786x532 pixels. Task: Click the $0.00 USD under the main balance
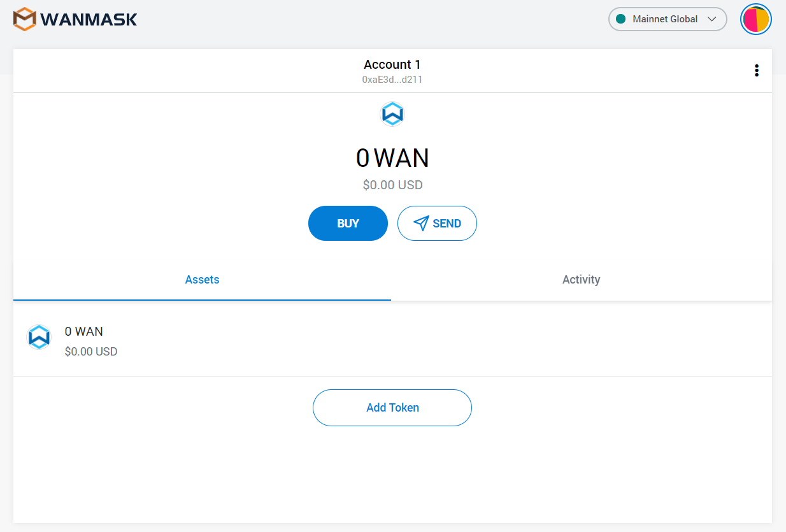[392, 185]
